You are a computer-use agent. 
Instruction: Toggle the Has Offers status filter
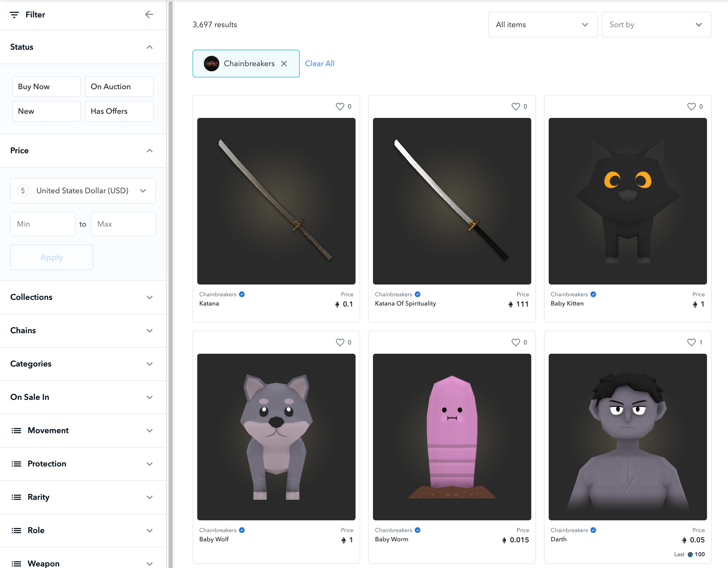click(119, 111)
